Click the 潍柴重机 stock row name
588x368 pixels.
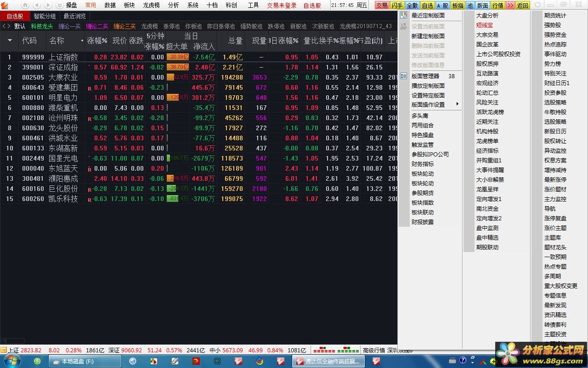pyautogui.click(x=63, y=108)
